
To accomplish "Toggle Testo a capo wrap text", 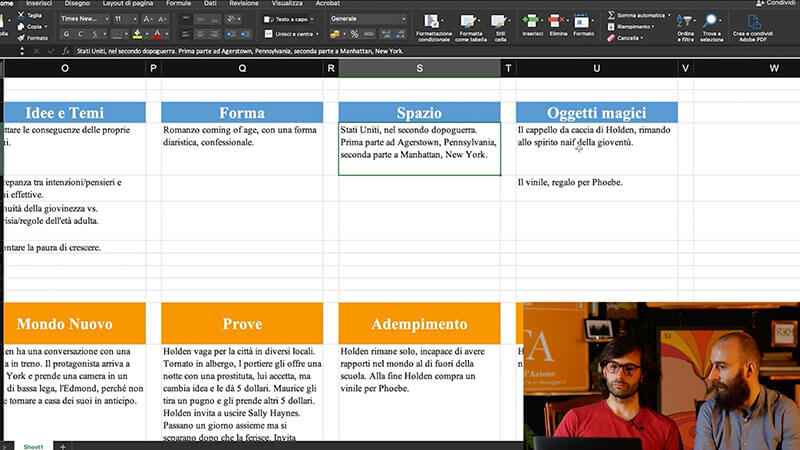I will (289, 19).
